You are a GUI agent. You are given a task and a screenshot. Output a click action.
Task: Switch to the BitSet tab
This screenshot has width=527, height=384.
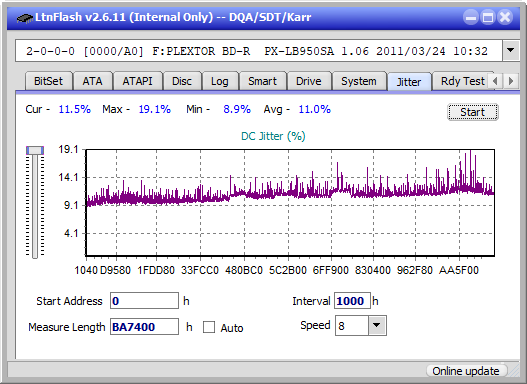48,81
